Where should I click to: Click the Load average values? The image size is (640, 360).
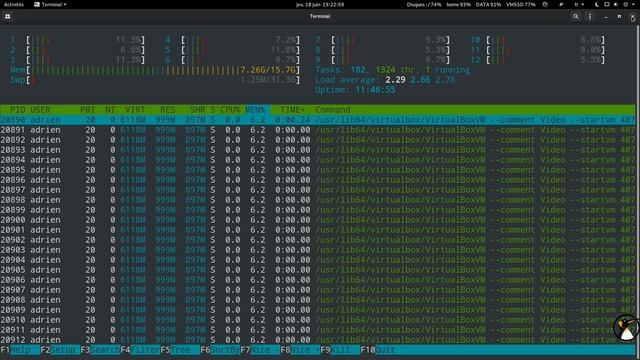(420, 80)
